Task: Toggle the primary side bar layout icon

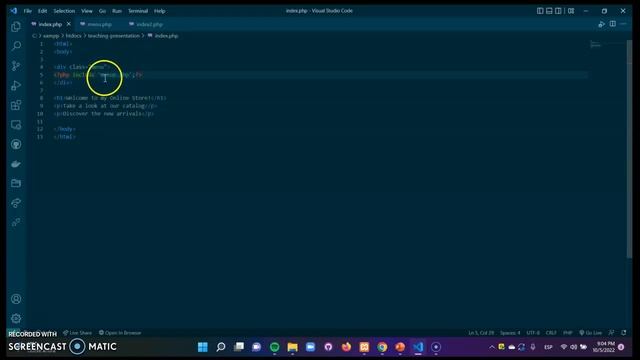Action: click(x=540, y=11)
